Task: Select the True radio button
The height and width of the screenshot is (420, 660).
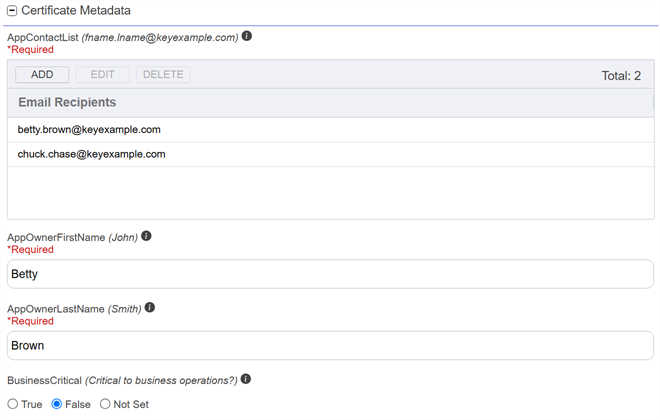Action: click(13, 404)
